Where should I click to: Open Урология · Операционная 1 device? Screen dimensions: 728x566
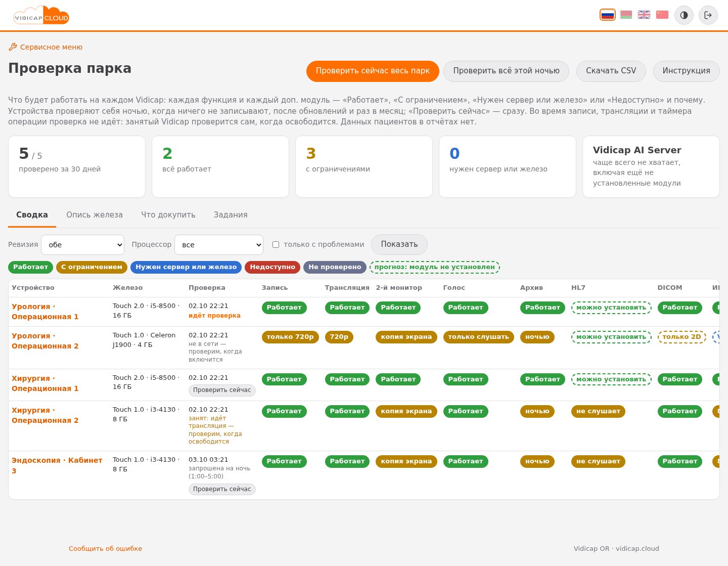click(45, 312)
